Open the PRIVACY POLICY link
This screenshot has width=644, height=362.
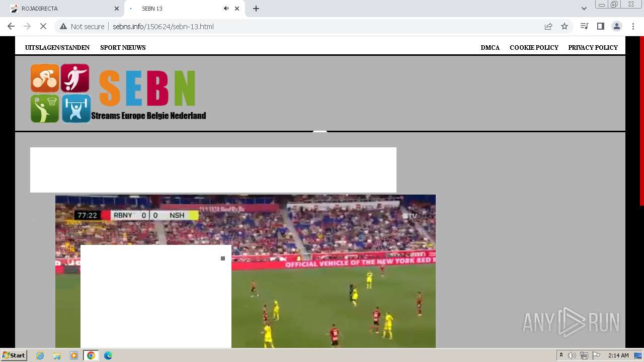pyautogui.click(x=593, y=48)
